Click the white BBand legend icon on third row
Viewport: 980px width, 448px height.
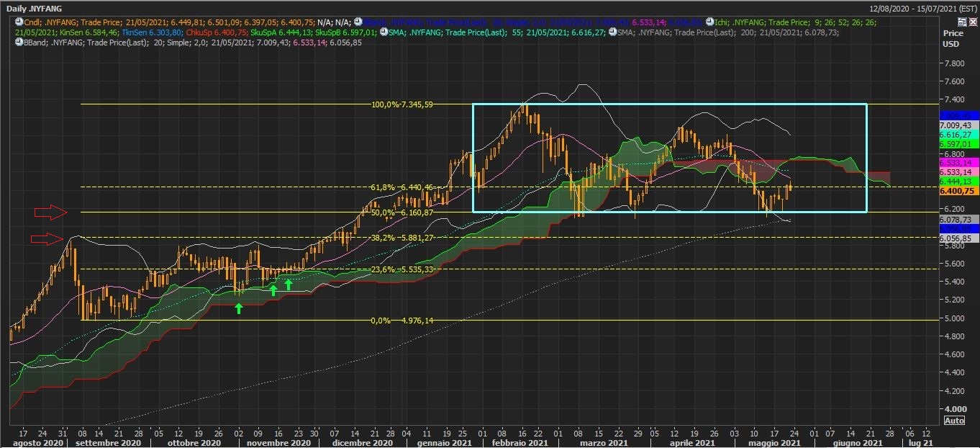19,42
